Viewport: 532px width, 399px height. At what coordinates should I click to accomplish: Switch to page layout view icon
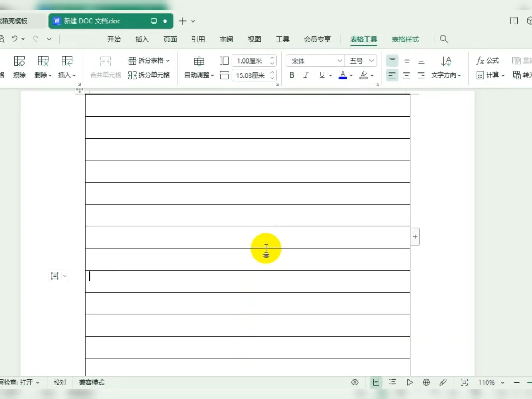tap(376, 382)
